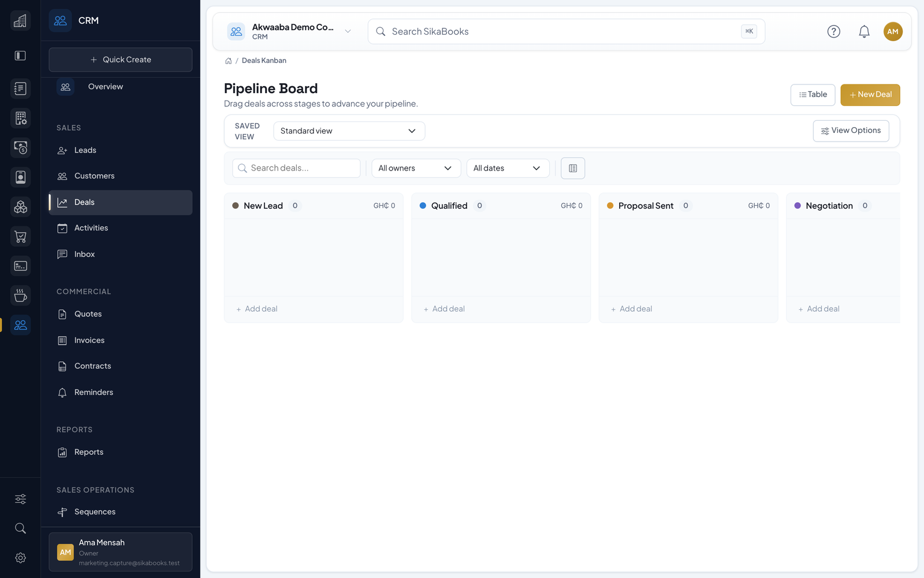Open the ledger notebook module icon
Screen dimensions: 924x578
pyautogui.click(x=20, y=88)
